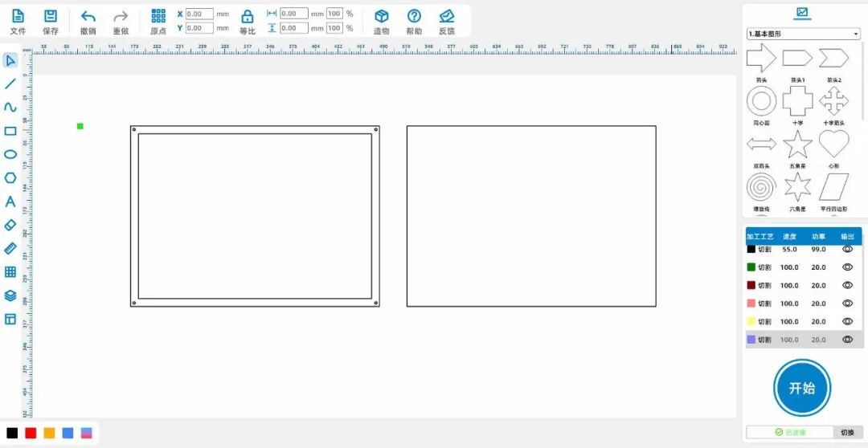Insert the heart (心形) shape

click(833, 145)
